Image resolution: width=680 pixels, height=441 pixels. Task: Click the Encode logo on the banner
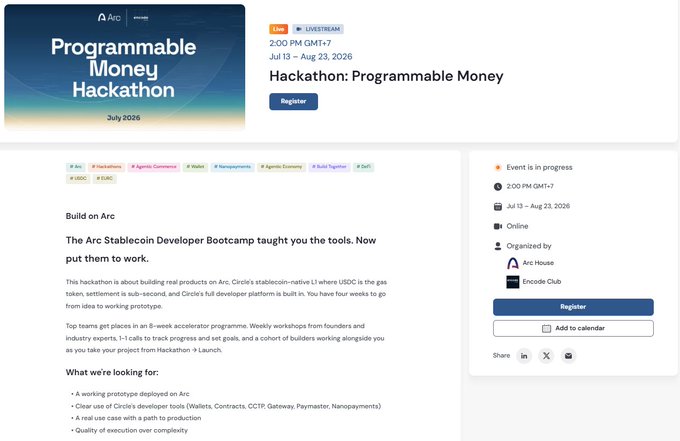pyautogui.click(x=141, y=18)
